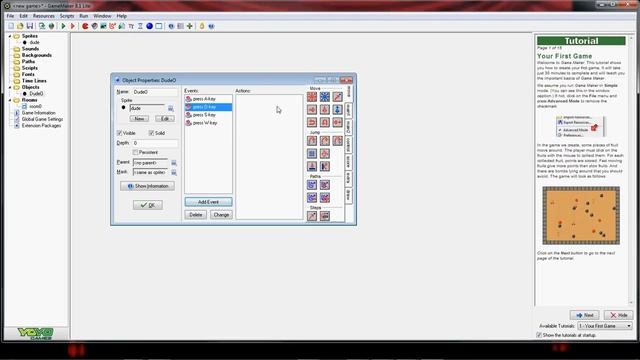Select the Move to Contact action
Image resolution: width=640 pixels, height=360 pixels.
pos(312,166)
